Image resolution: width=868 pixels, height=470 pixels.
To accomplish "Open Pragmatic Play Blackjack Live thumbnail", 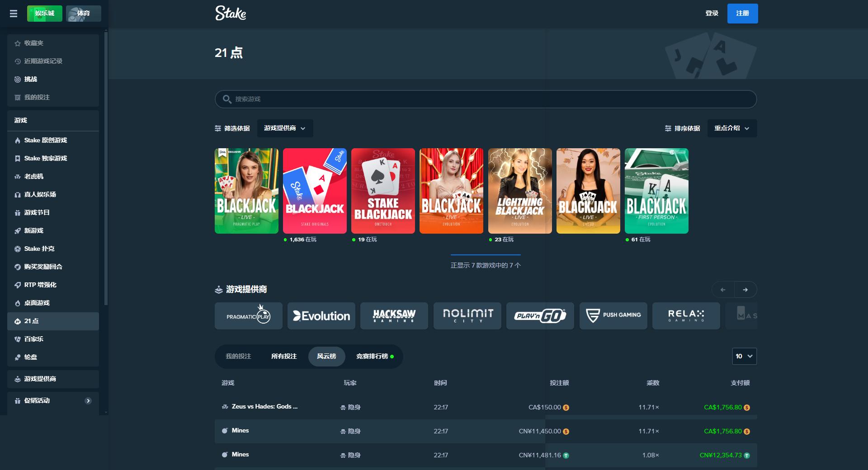I will point(246,191).
